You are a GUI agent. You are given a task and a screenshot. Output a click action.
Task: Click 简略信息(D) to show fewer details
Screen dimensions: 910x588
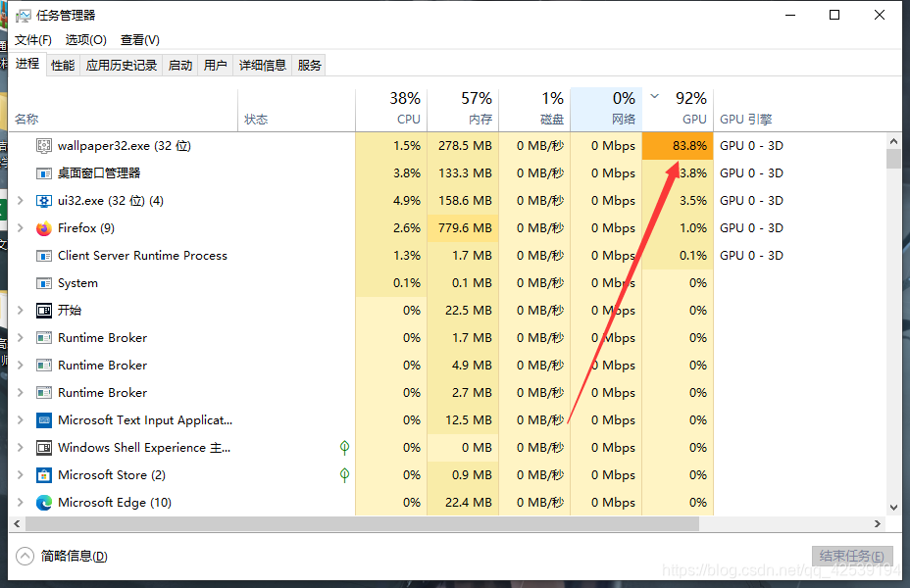74,556
